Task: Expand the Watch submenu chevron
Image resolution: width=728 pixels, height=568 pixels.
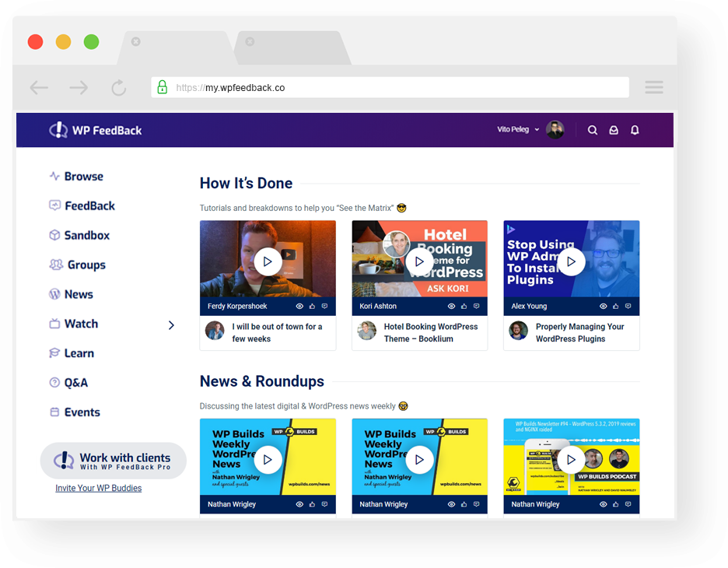Action: pos(171,325)
